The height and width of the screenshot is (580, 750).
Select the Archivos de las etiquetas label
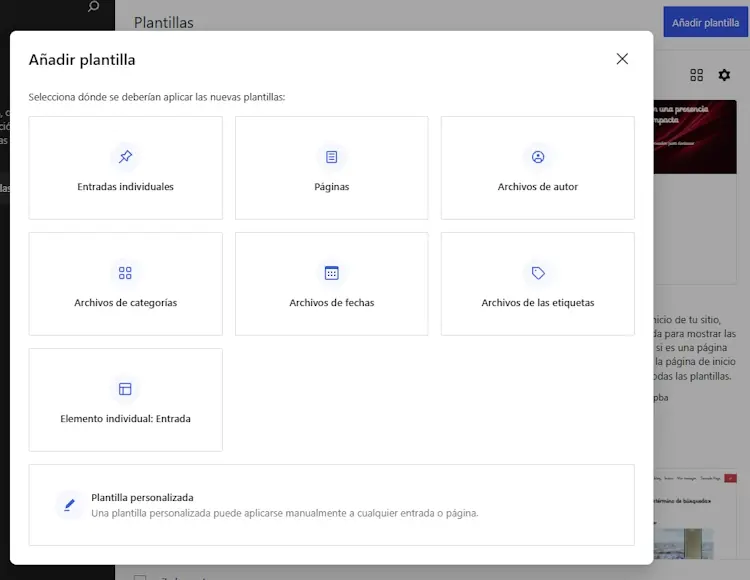538,303
